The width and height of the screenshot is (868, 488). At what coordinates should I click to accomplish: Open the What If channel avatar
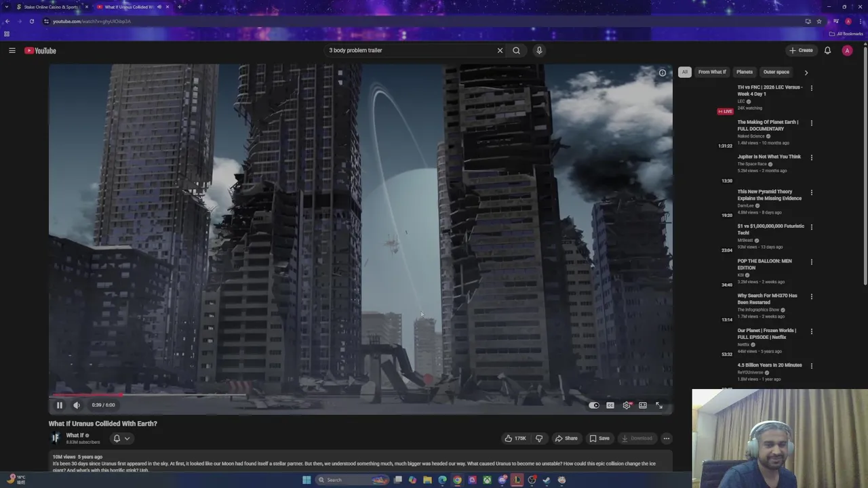coord(56,439)
